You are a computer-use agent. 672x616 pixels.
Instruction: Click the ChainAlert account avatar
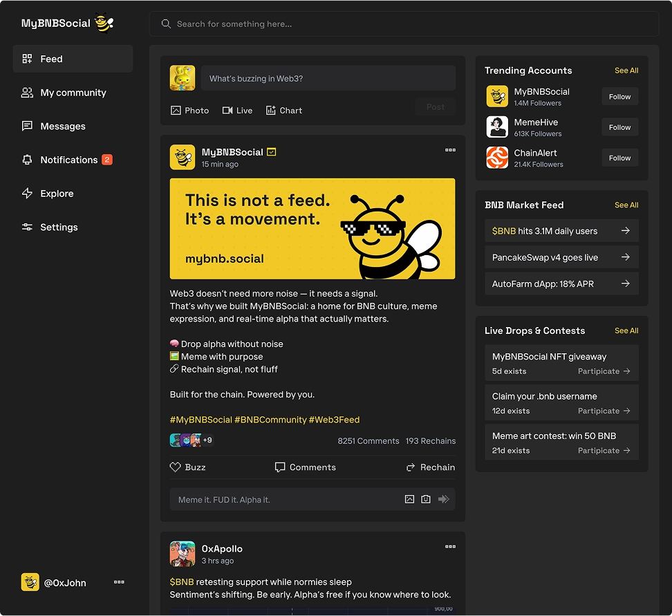click(497, 158)
